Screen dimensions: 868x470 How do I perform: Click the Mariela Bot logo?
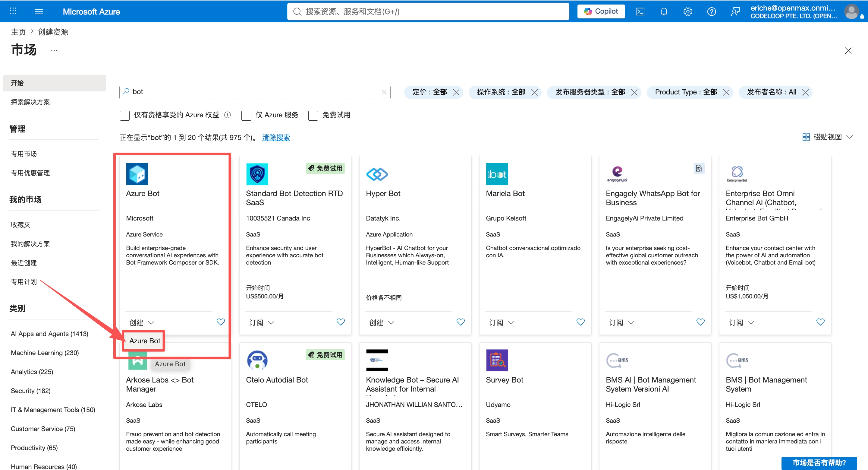click(497, 174)
